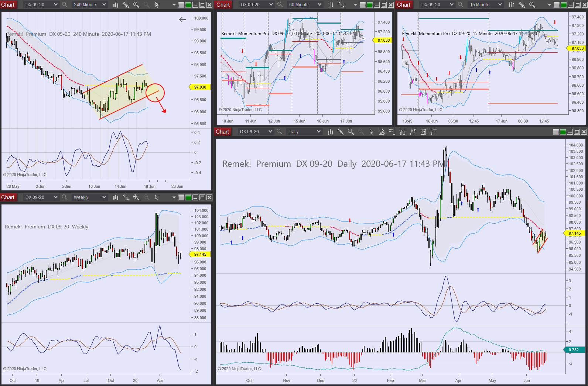Click the 97.145 price marker in Daily chart
The image size is (588, 386).
(x=575, y=233)
